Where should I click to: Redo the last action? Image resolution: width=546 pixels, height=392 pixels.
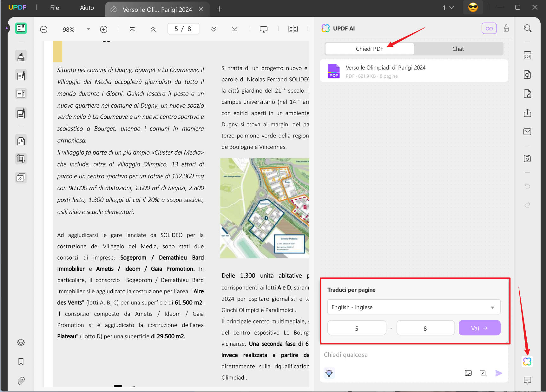(527, 205)
